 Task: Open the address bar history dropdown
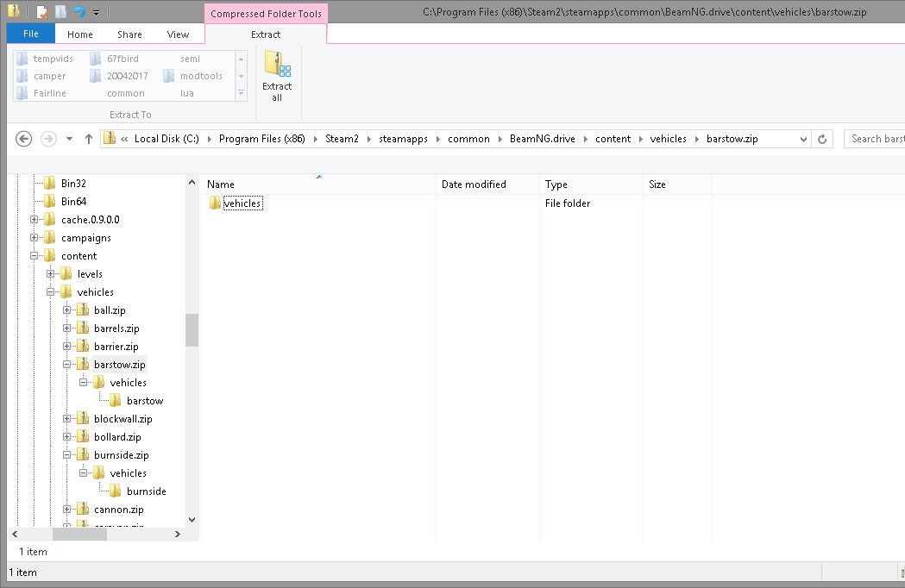click(803, 139)
